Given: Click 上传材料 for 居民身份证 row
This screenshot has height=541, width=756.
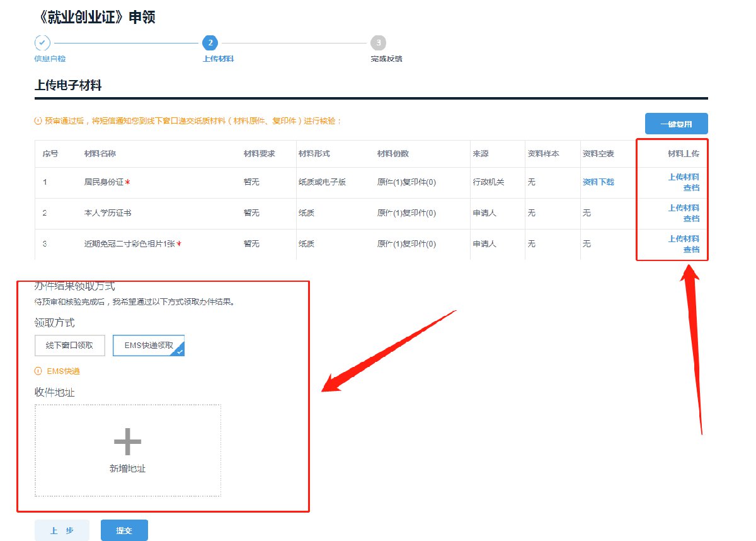Looking at the screenshot, I should [684, 177].
